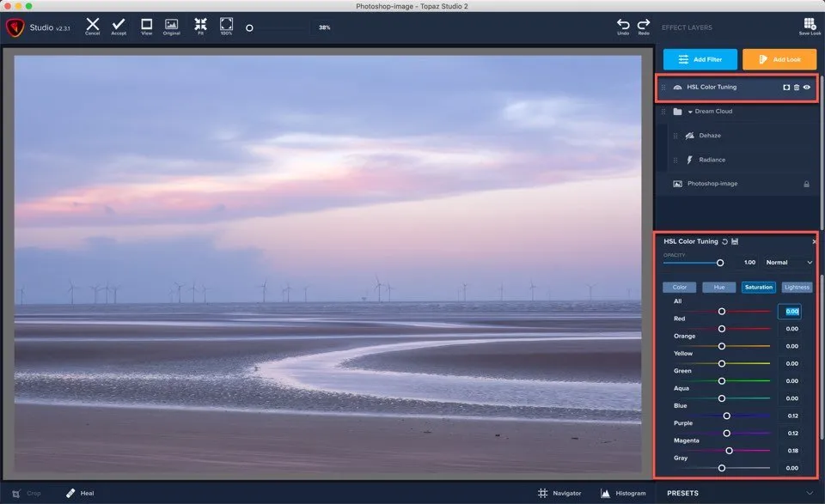Click the Orange saturation slider handle
The image size is (825, 504).
click(722, 346)
